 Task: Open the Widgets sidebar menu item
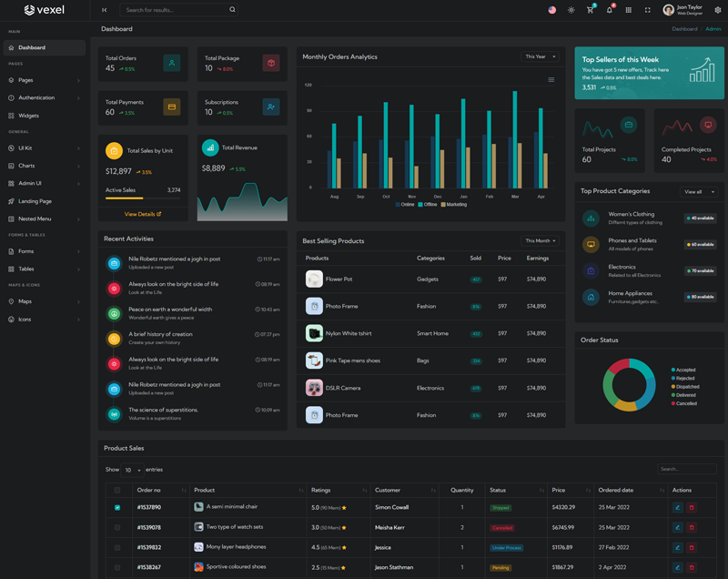[28, 116]
